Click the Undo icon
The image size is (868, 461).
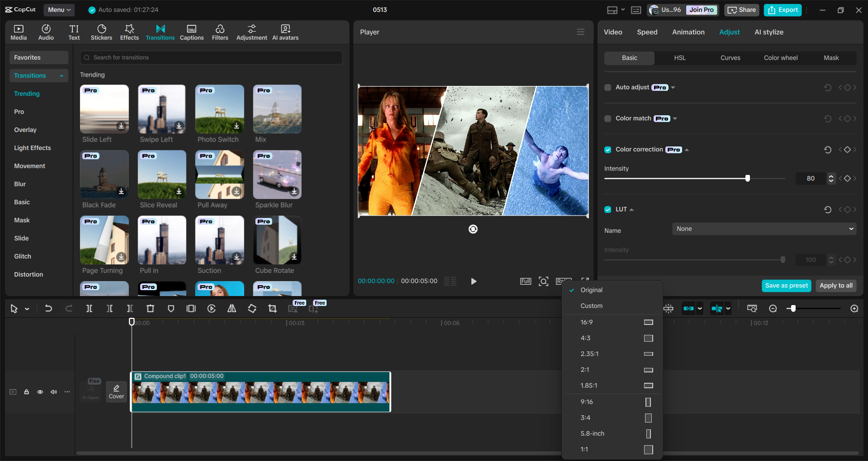coord(48,308)
